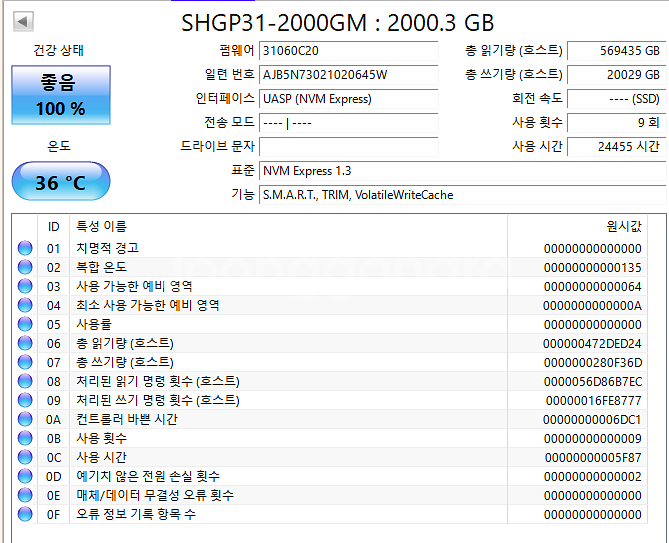Click the status icon of row 0D
This screenshot has height=543, width=669.
coord(25,476)
